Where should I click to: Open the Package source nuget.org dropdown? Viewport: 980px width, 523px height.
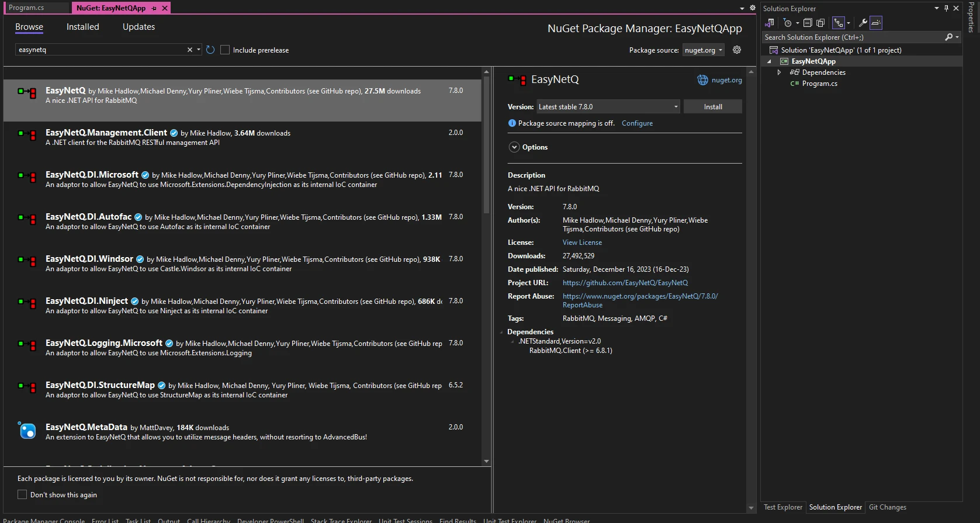pyautogui.click(x=704, y=50)
